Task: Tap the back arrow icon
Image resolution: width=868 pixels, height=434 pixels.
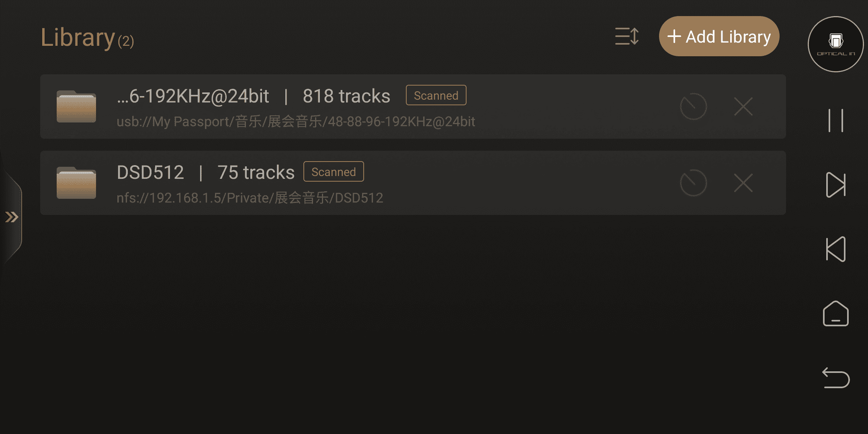Action: click(x=835, y=378)
